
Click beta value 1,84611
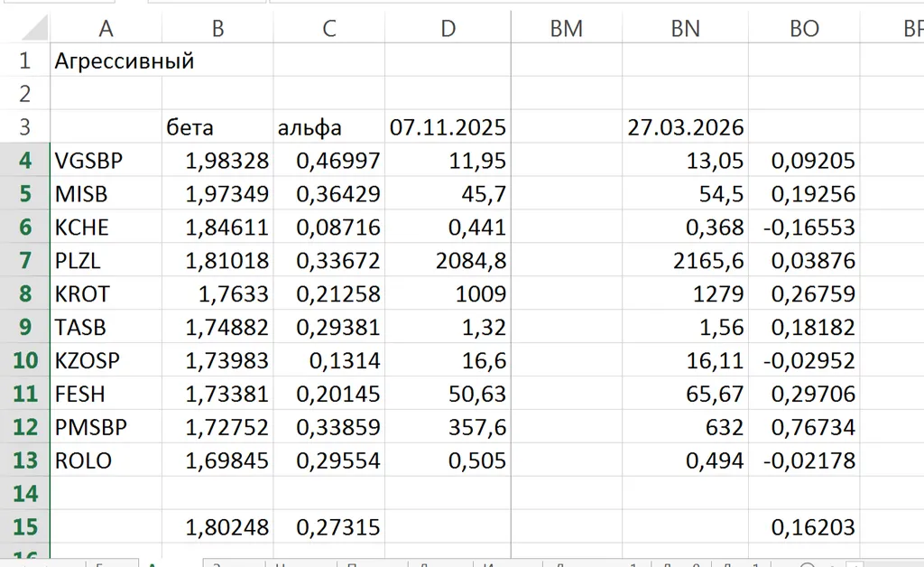click(x=217, y=227)
